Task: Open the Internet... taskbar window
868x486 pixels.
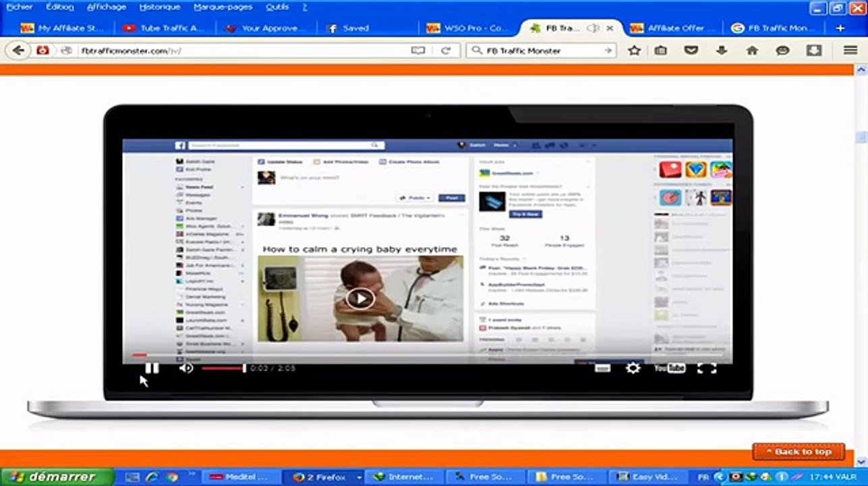Action: click(x=405, y=477)
